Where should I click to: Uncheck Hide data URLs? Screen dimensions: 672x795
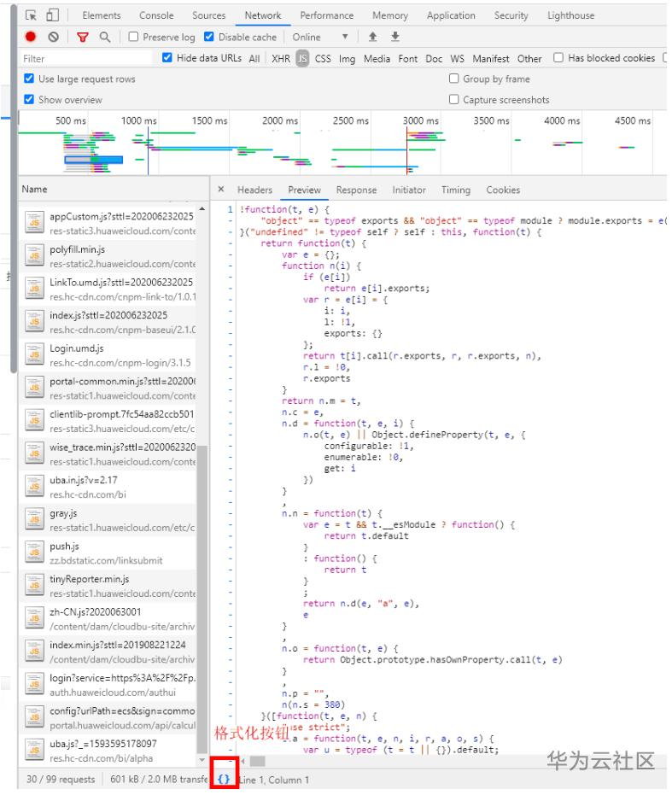167,57
